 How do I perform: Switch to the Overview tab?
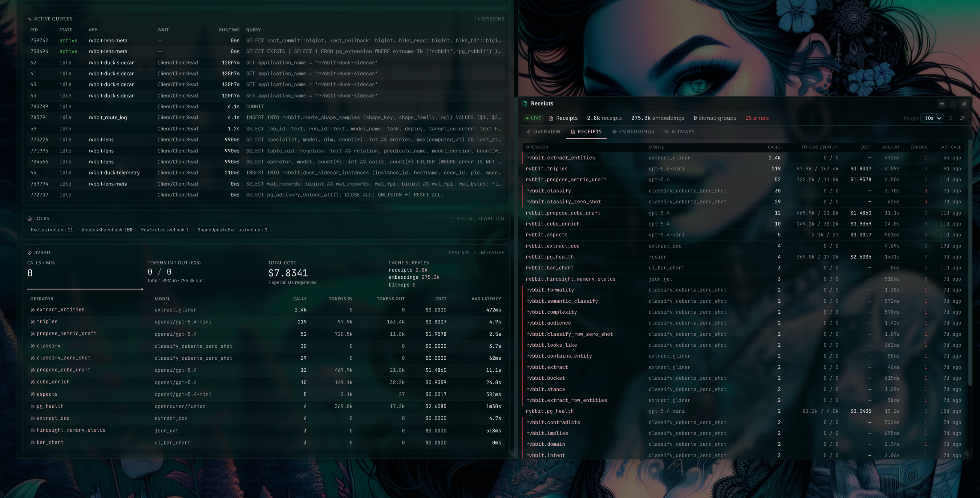[x=543, y=131]
